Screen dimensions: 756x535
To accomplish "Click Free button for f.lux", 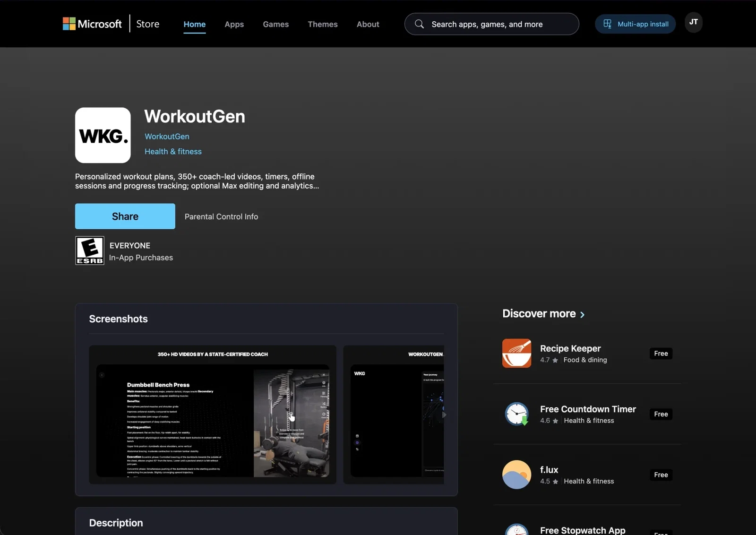I will (x=661, y=475).
